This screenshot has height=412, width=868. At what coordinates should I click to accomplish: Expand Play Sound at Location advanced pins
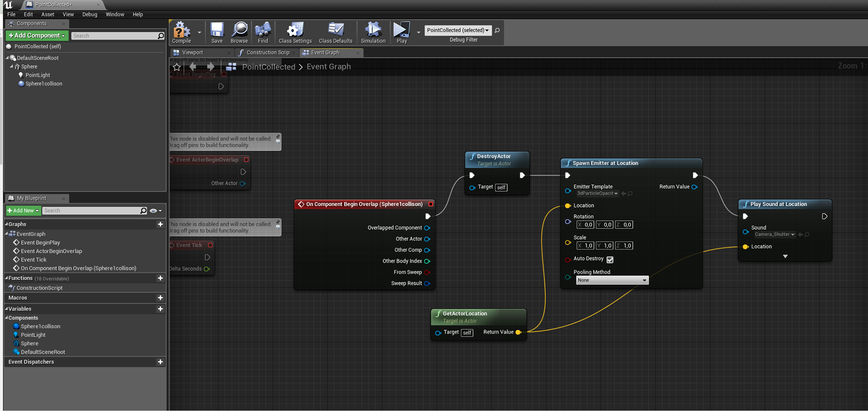785,256
